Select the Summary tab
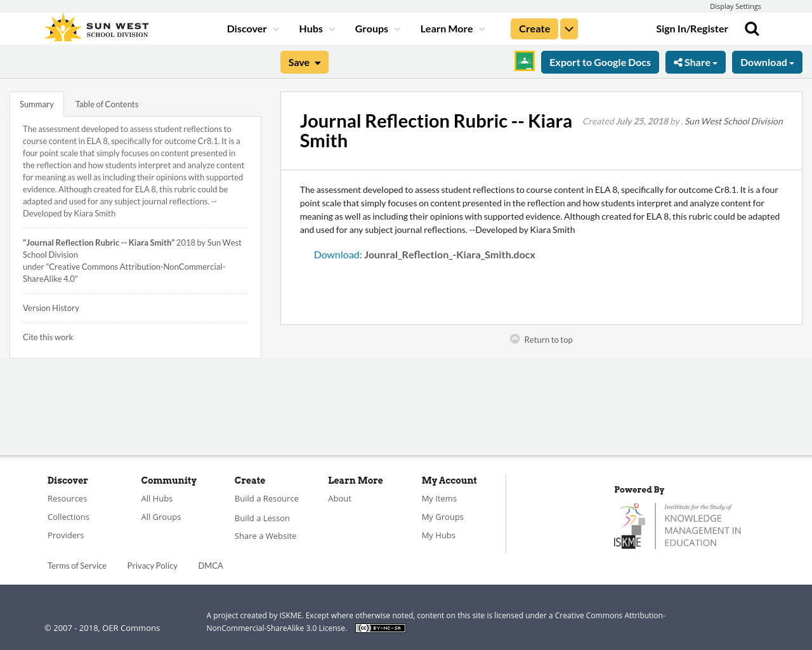812x650 pixels. click(36, 103)
